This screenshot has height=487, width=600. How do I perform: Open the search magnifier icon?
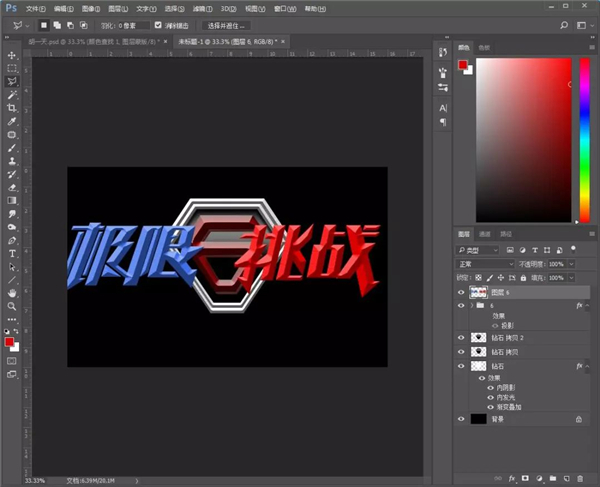(564, 25)
